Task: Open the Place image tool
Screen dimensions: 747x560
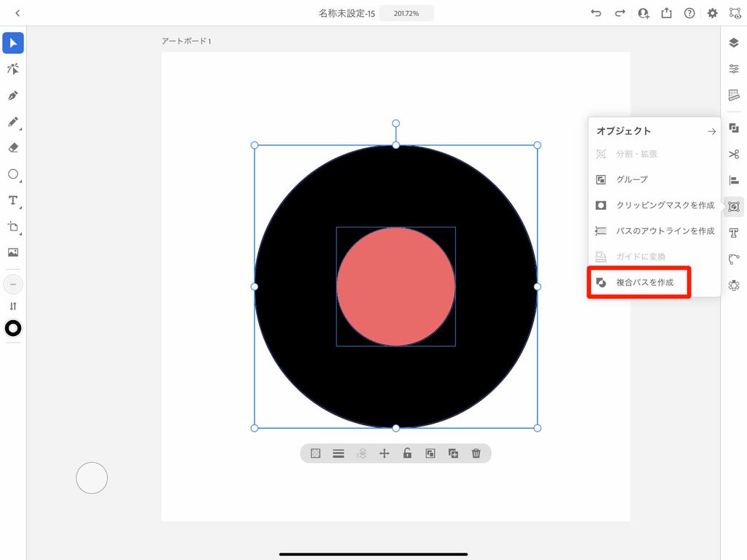Action: pos(13,252)
